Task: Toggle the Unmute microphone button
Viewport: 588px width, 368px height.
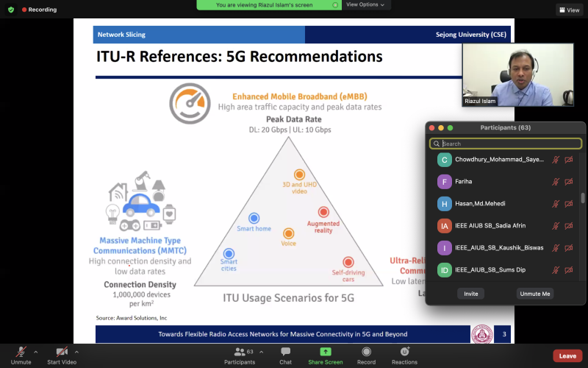Action: 21,353
